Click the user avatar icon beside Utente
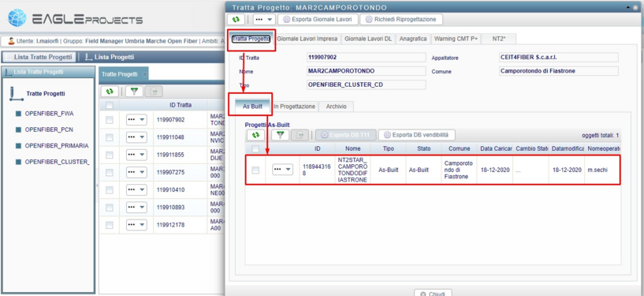Viewport: 644px width, 296px height. (11, 41)
